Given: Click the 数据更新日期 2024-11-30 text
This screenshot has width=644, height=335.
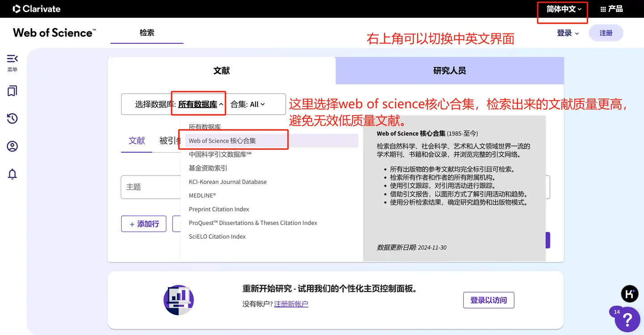Looking at the screenshot, I should (411, 247).
